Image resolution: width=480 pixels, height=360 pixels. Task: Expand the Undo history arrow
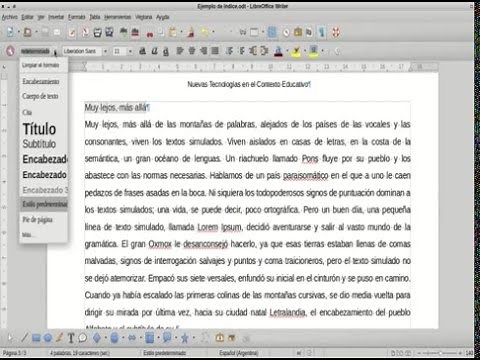(x=213, y=32)
